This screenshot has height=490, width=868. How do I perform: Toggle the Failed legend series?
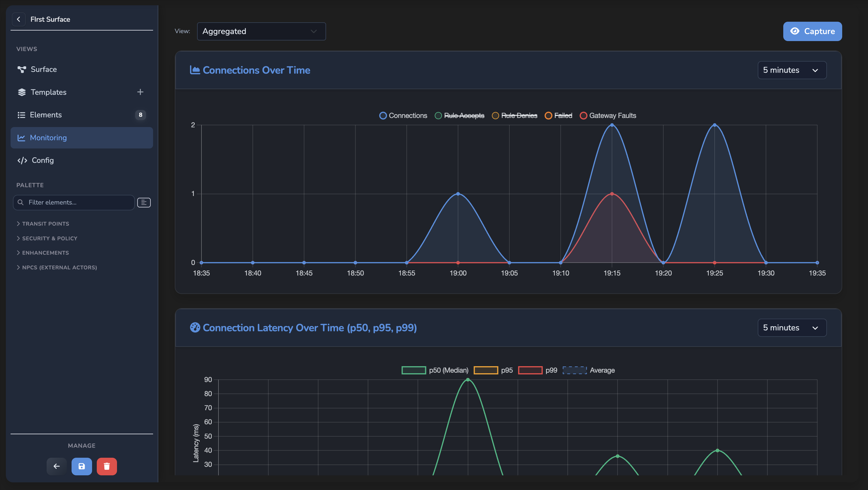[558, 116]
